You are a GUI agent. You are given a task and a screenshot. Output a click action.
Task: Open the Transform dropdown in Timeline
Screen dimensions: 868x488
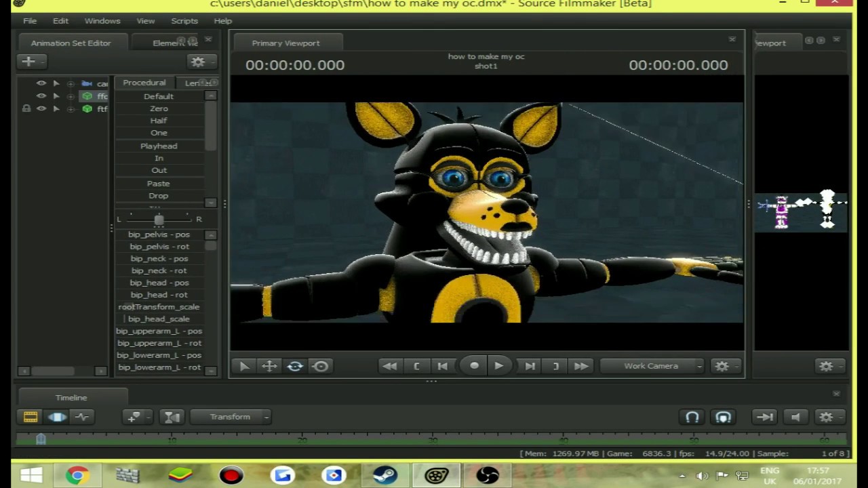231,417
